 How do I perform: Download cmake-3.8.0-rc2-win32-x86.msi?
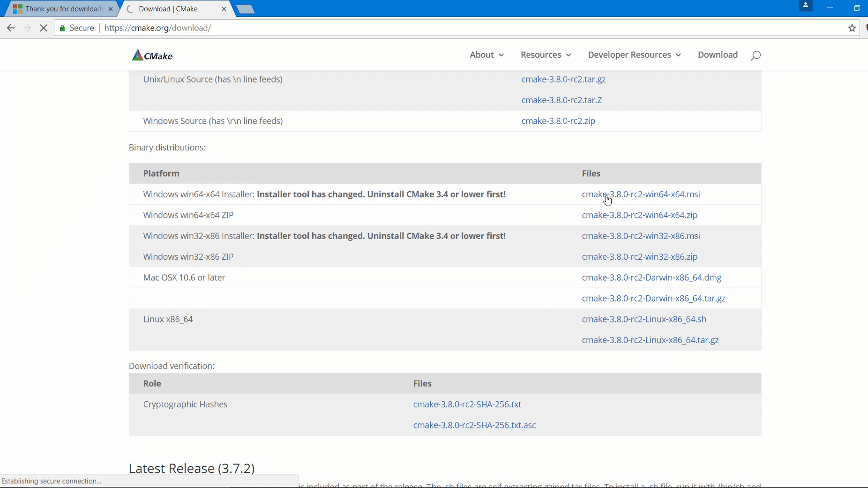pos(641,236)
